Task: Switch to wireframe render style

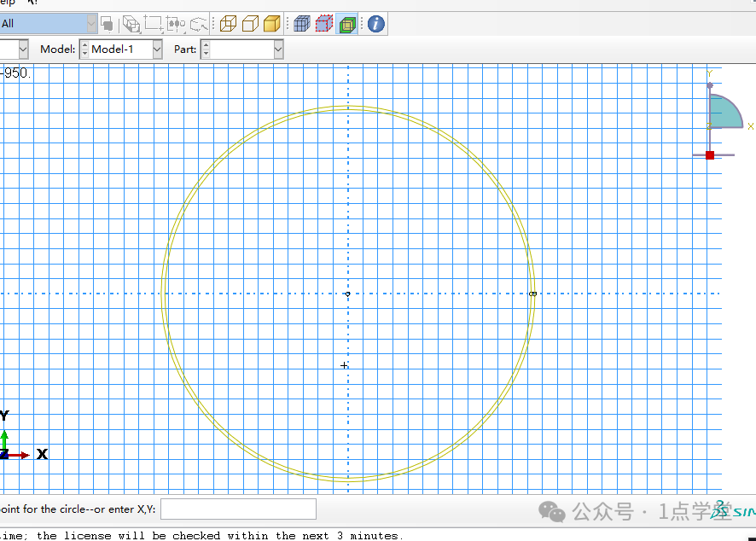Action: (x=228, y=24)
